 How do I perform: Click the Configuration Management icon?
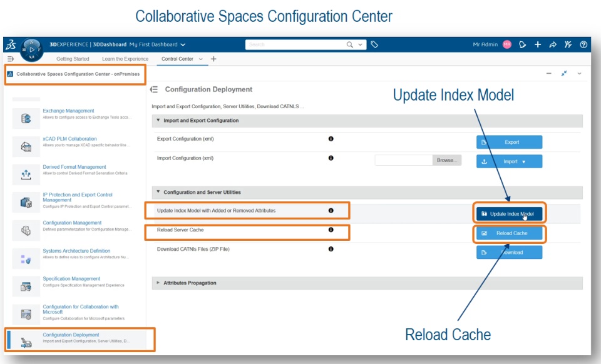(26, 230)
